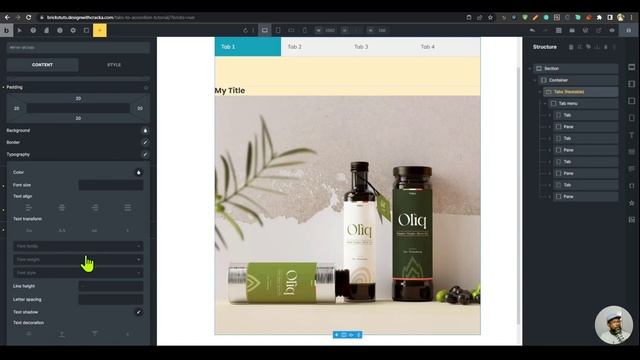This screenshot has width=640, height=360.
Task: Click the T text icon in right sidebar
Action: coord(631,135)
